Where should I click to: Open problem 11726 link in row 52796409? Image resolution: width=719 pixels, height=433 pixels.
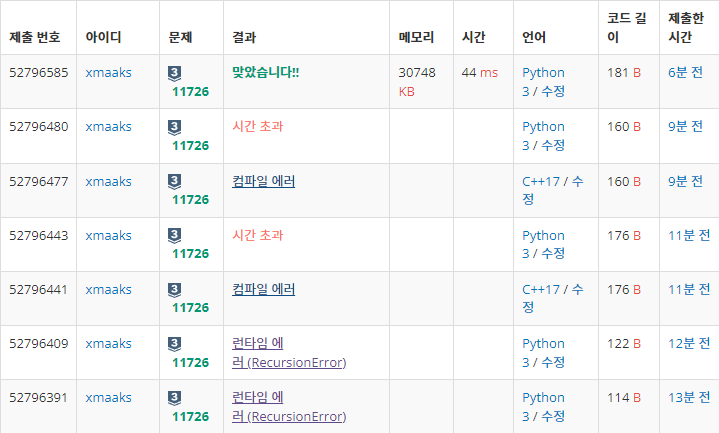(x=190, y=363)
